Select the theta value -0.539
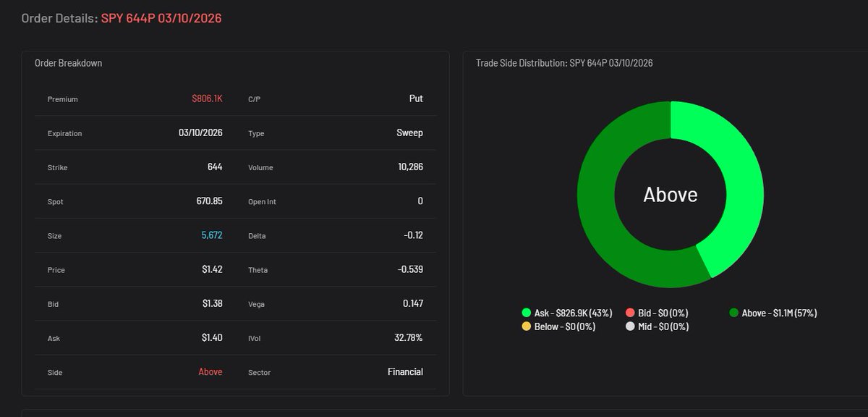The image size is (868, 417). (410, 269)
